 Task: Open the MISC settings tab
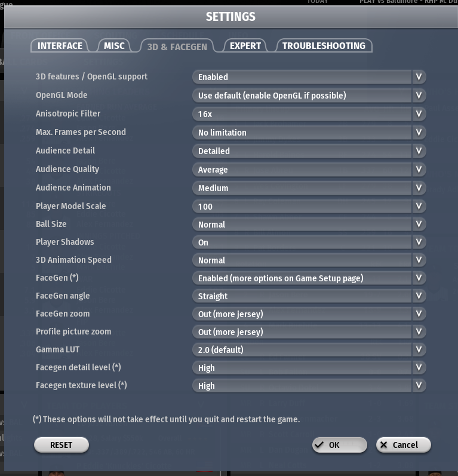click(114, 46)
